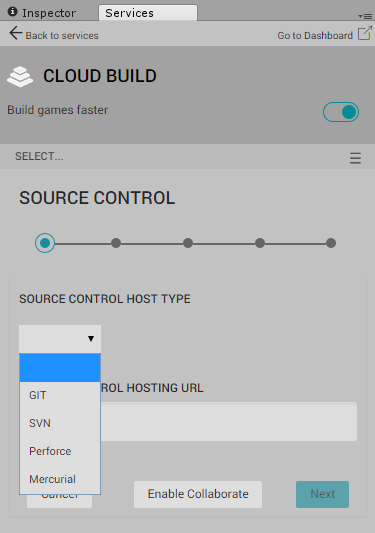Select the first step in progress indicator
375x533 pixels.
coord(45,243)
